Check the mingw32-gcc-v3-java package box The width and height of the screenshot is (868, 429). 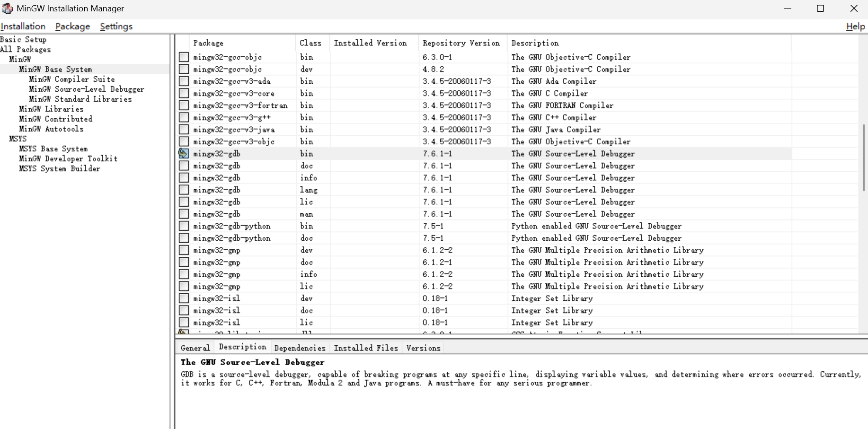(184, 129)
